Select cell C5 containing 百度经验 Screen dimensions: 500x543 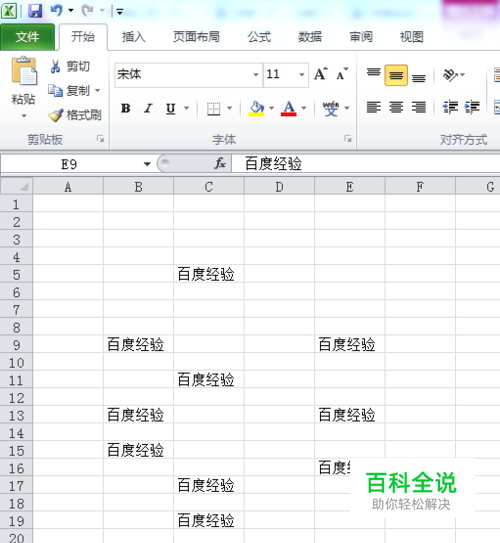(209, 274)
